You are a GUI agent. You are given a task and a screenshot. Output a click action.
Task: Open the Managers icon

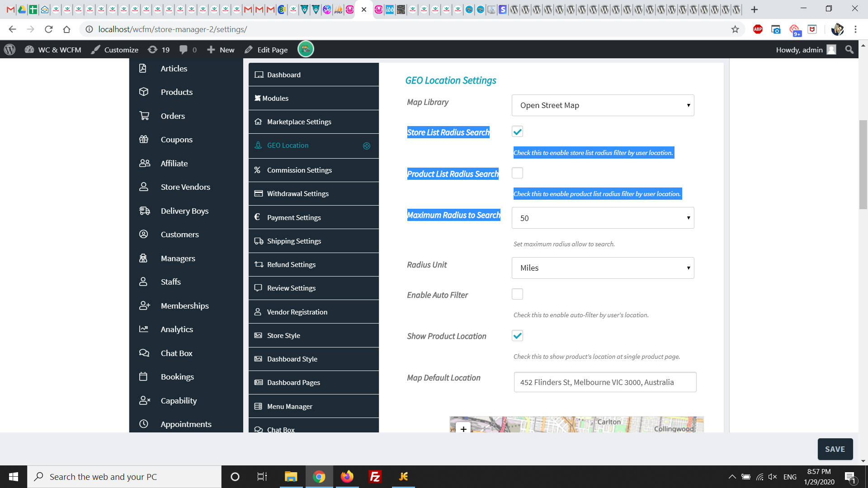[143, 258]
